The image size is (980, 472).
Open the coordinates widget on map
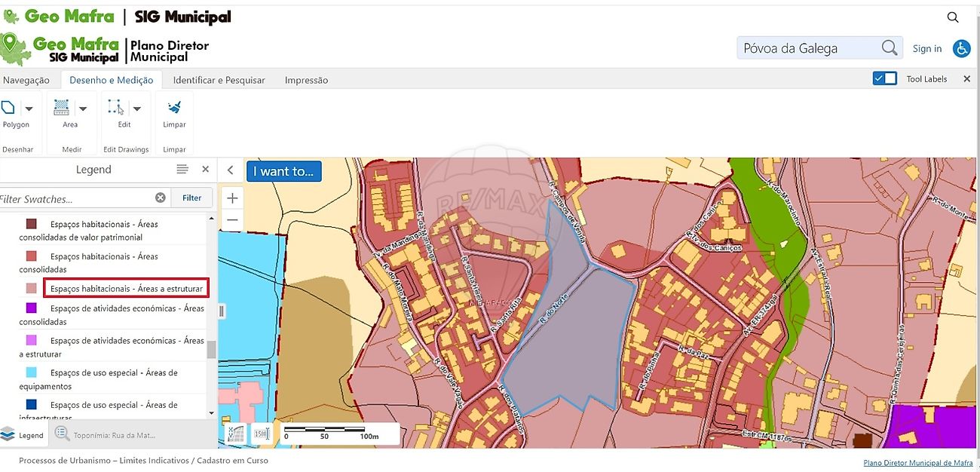236,434
